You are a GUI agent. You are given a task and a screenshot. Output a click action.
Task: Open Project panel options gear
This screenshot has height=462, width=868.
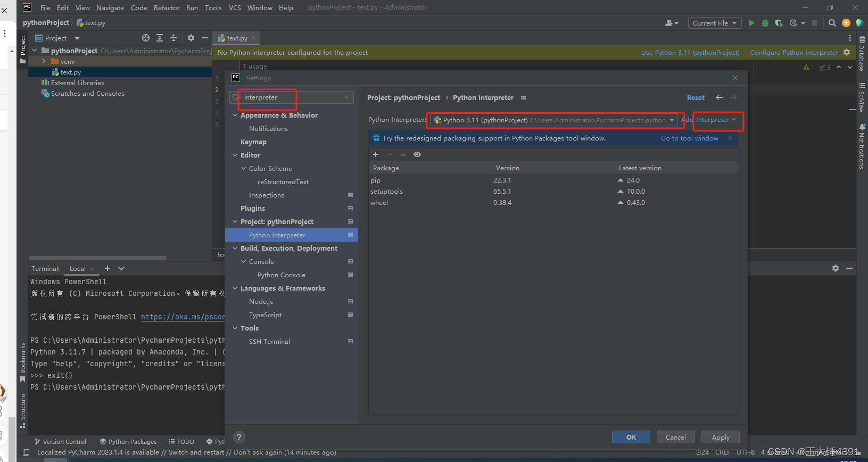click(x=191, y=38)
